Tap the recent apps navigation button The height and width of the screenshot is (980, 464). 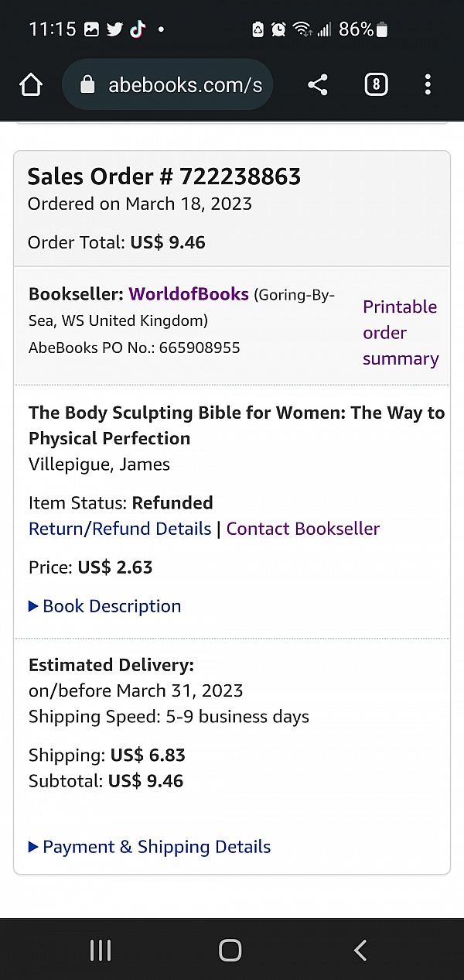(x=101, y=951)
